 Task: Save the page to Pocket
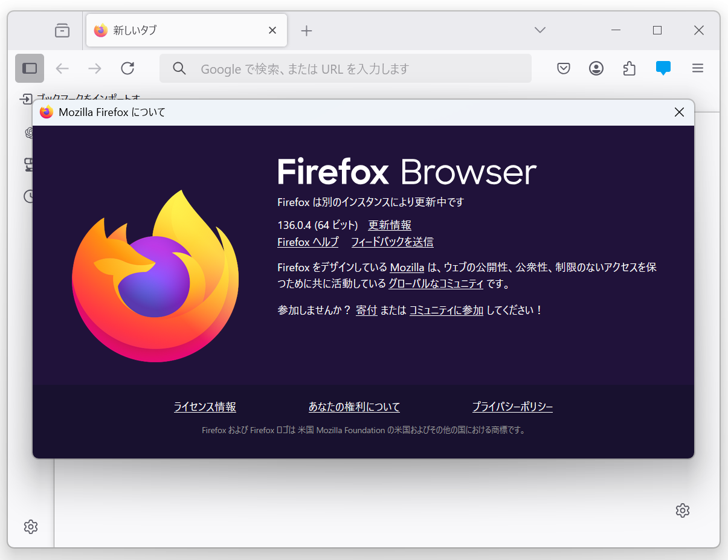click(563, 68)
